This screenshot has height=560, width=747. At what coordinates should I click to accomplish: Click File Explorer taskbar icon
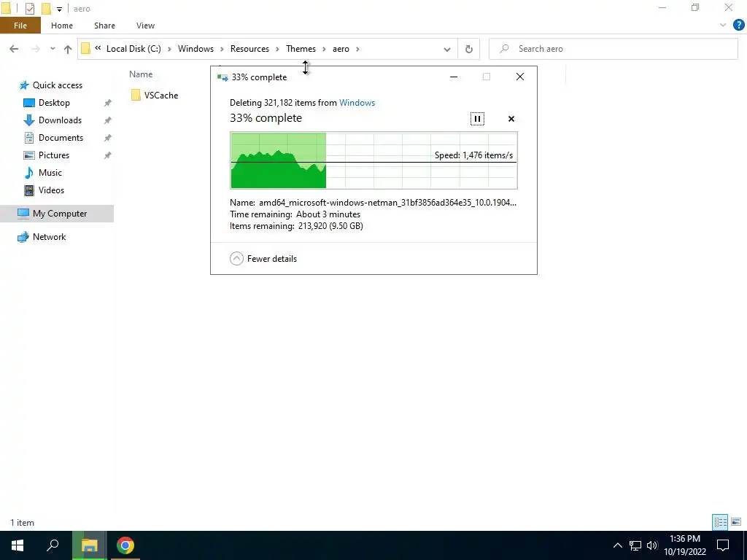coord(89,545)
